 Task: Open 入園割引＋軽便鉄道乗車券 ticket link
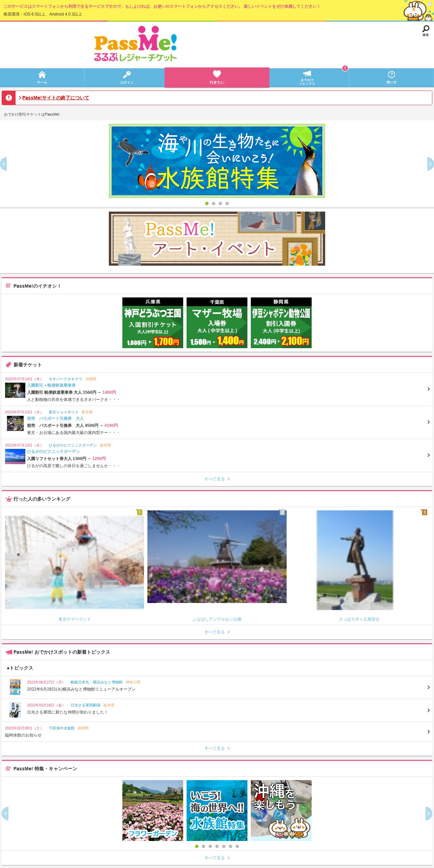coord(51,385)
